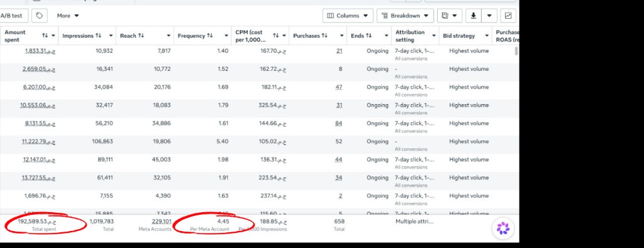
Task: Sort by Amount spent arrows icon
Action: (x=45, y=36)
